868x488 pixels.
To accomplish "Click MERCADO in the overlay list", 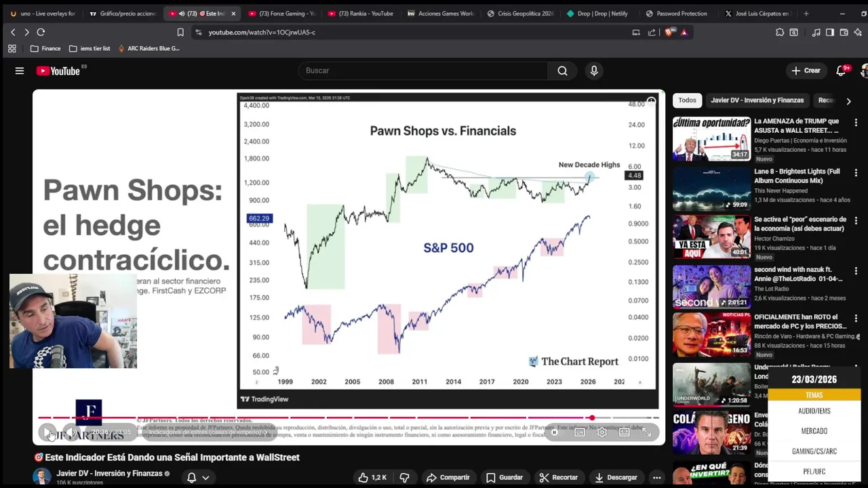I will (x=814, y=431).
